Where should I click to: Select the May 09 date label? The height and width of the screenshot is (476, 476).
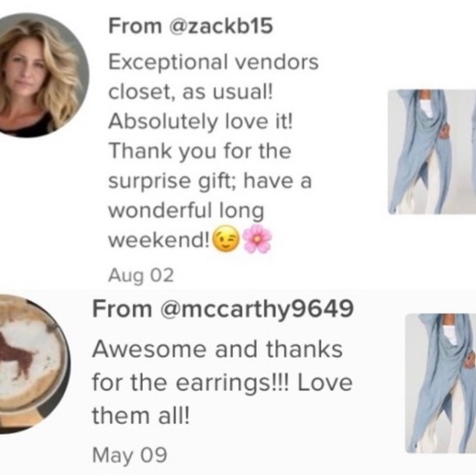[x=130, y=455]
